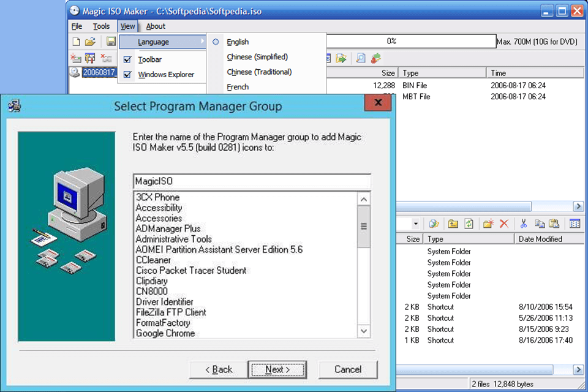Open the About menu
The height and width of the screenshot is (392, 588).
click(156, 26)
